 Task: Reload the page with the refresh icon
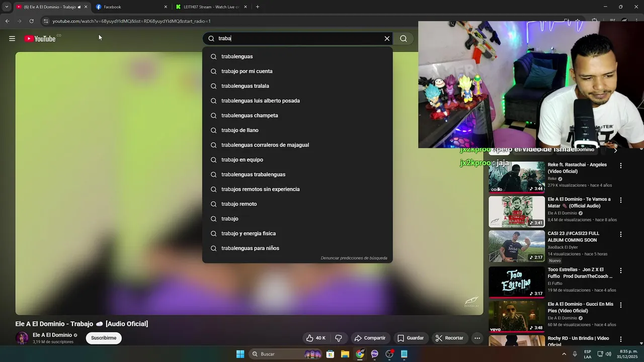[31, 21]
